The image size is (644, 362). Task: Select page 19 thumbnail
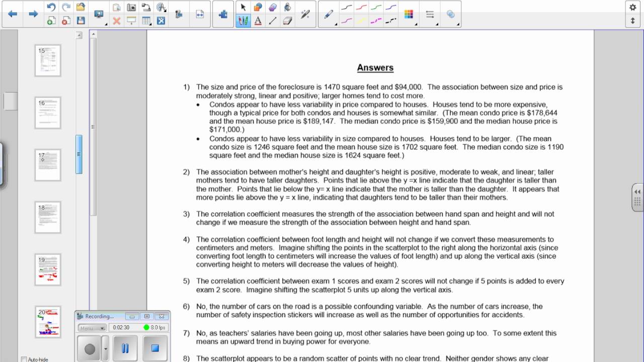(x=48, y=269)
